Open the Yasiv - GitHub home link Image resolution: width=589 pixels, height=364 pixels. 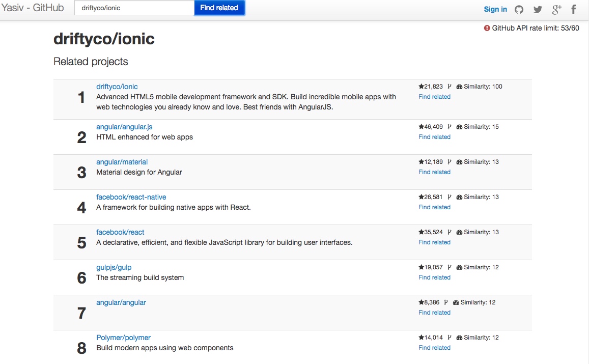pyautogui.click(x=32, y=8)
